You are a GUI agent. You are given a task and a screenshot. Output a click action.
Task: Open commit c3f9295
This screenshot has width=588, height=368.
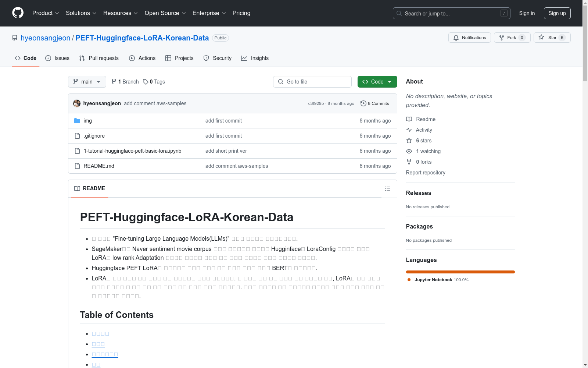pos(316,103)
